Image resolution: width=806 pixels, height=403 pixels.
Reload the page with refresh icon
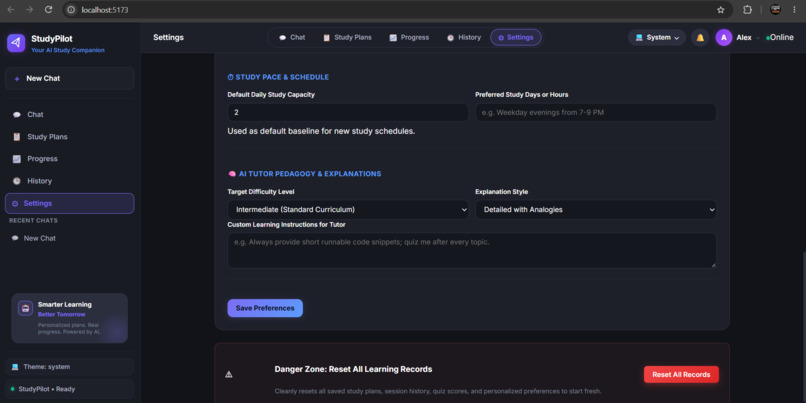click(48, 10)
